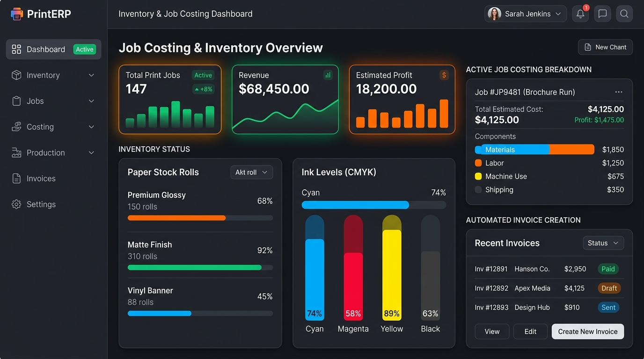Open the Sarah Jenkins user dropdown
Viewport: 644px width, 359px height.
point(526,14)
